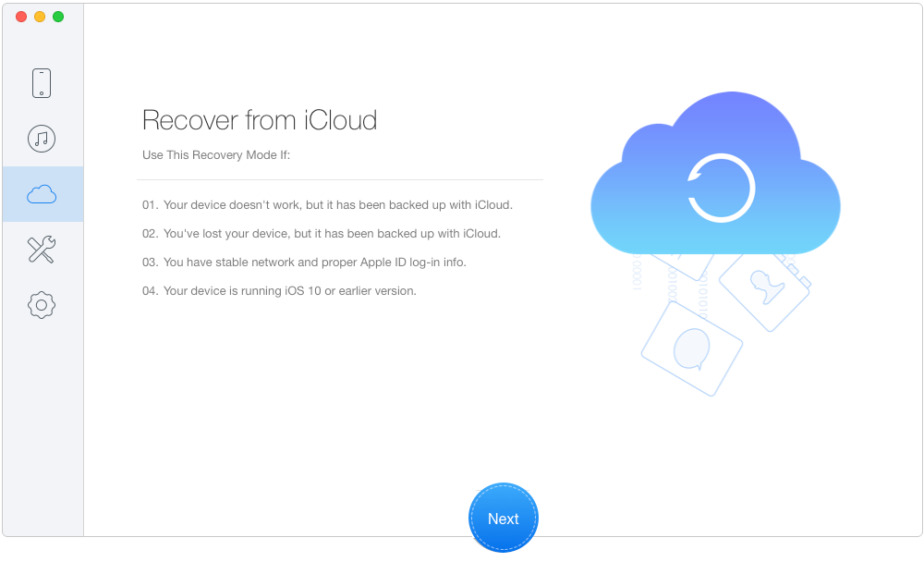This screenshot has height=562, width=924.
Task: Click the blue Next button
Action: coord(504,518)
